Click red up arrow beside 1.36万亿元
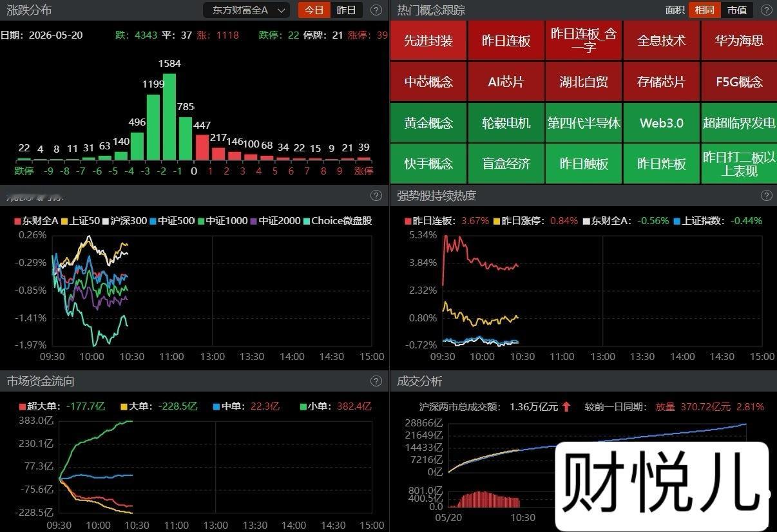 (x=566, y=406)
